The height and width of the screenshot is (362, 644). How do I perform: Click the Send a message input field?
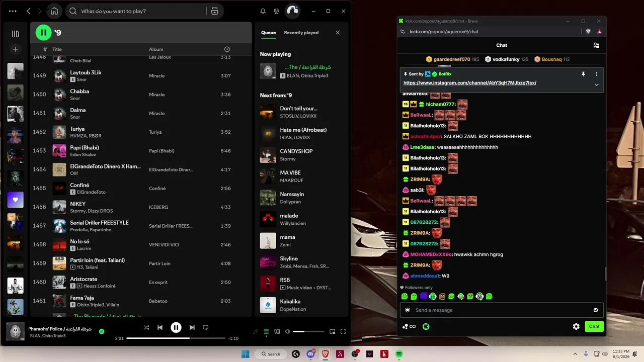[x=501, y=310]
